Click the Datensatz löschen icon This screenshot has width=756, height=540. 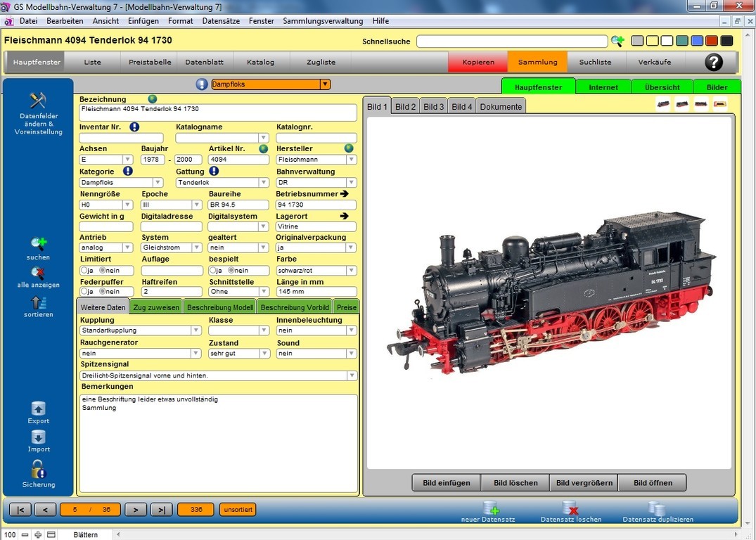point(570,508)
